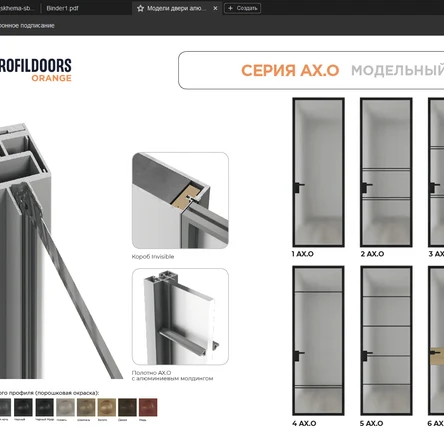Pick the gold profile color swatch
The image size is (444, 444).
pos(107,407)
